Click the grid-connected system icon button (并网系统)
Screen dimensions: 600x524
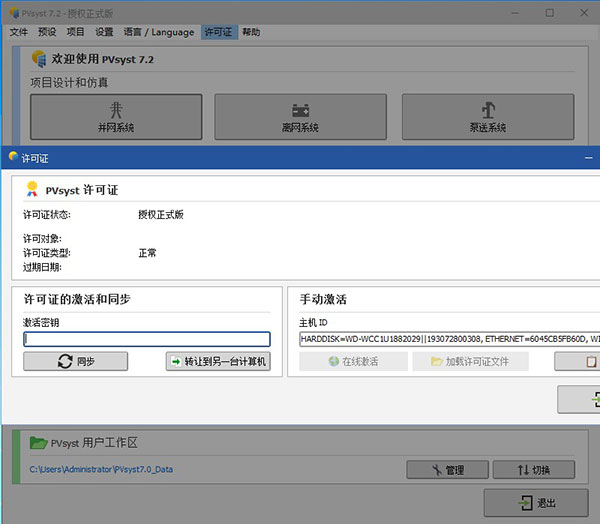[117, 117]
